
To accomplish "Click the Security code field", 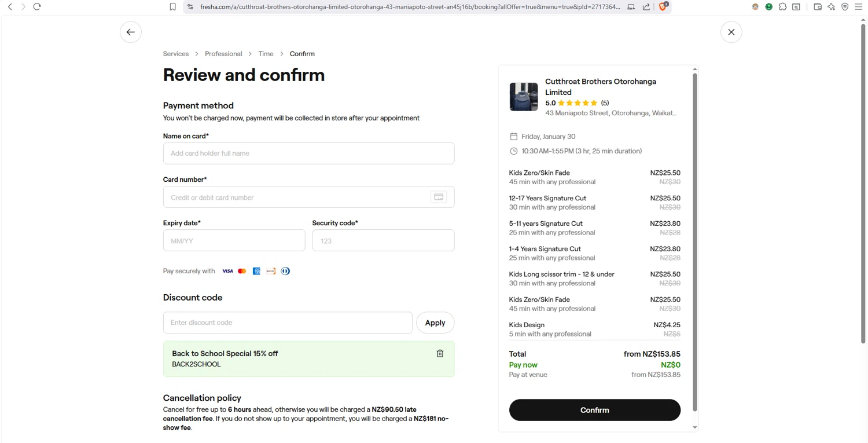I will [x=383, y=240].
